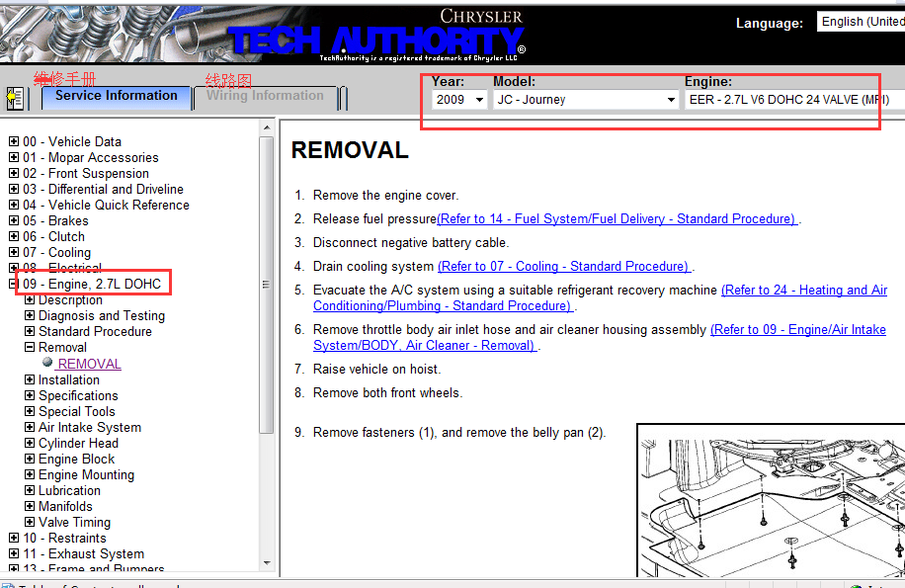Expand the 06 - Clutch node
This screenshot has height=588, width=905.
(14, 236)
